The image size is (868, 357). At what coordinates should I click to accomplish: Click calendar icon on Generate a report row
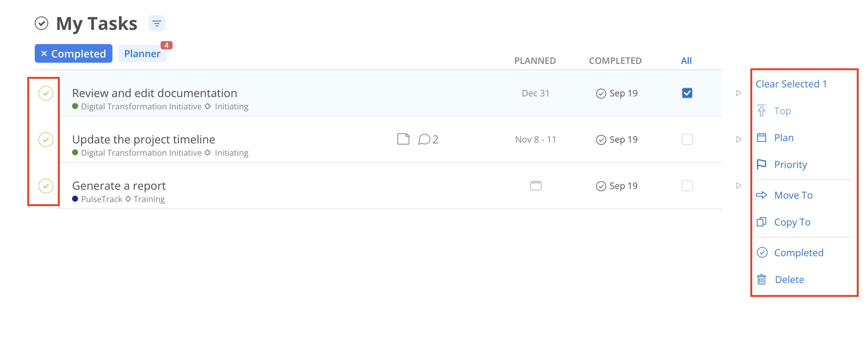536,186
